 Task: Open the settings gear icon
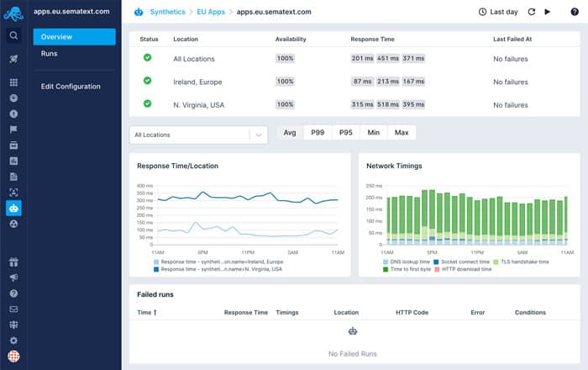tap(13, 341)
